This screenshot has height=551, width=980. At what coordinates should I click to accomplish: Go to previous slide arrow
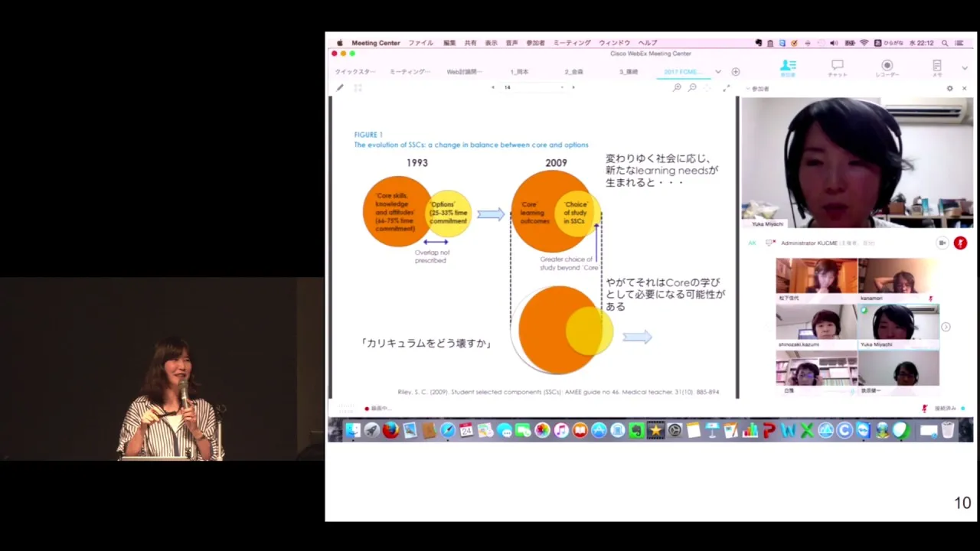pos(493,87)
